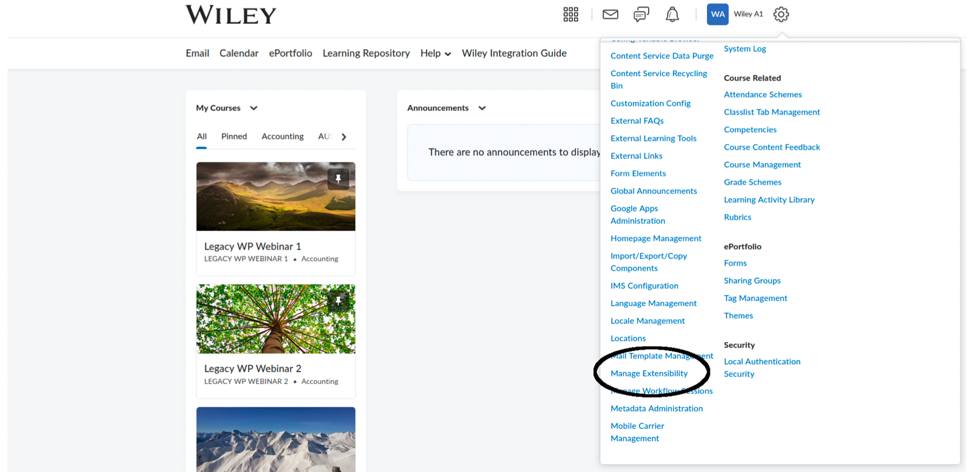Open Import/Export/Copy Components

(649, 262)
